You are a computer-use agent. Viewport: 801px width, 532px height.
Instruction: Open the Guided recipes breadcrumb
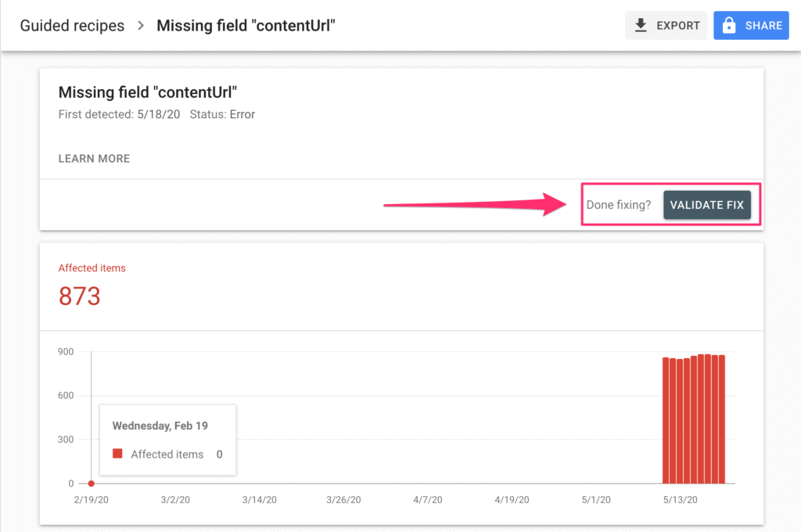(72, 26)
